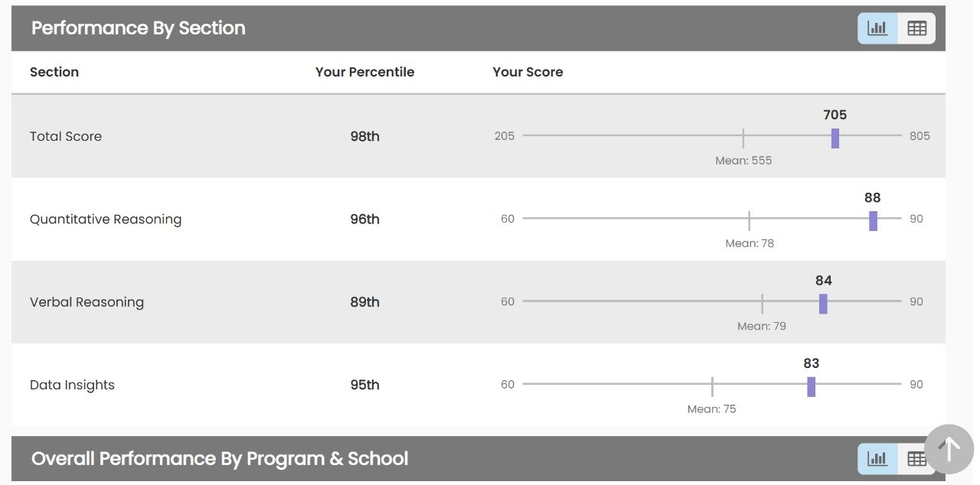Click Overall Performance By Program & School heading
Viewport: 980px width, 485px height.
pos(220,459)
